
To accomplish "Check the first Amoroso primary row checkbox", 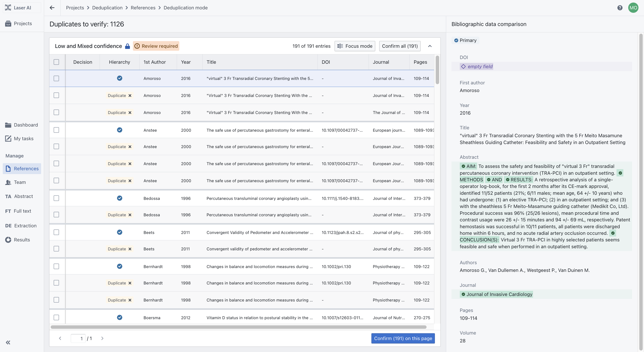I will tap(56, 78).
